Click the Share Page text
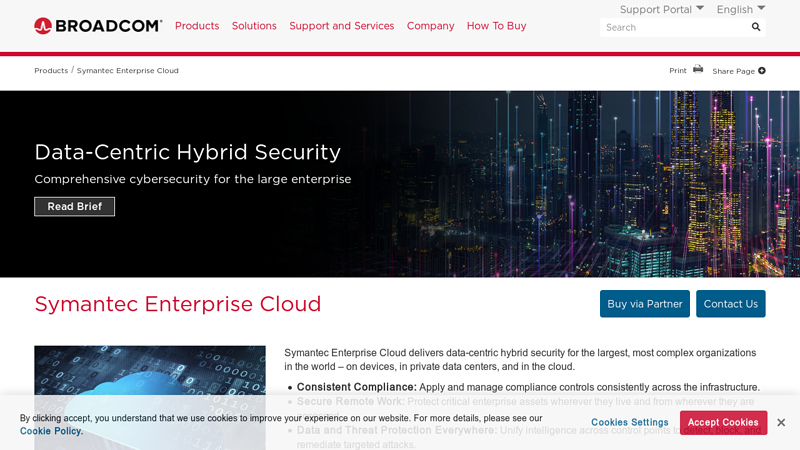 point(733,71)
